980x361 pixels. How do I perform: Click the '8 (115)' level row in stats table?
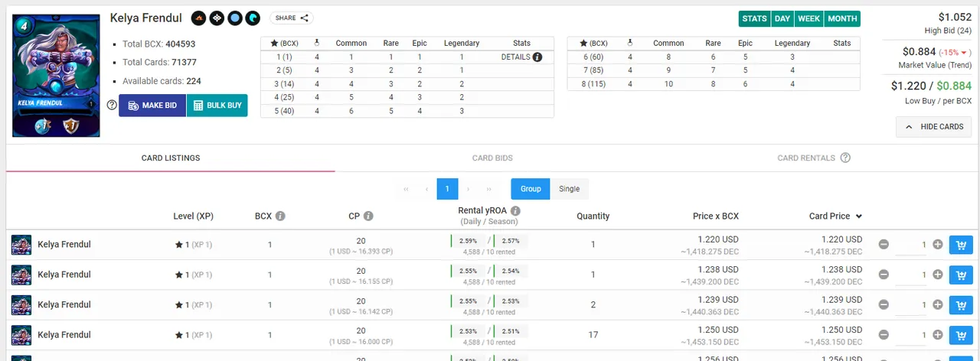coord(713,84)
